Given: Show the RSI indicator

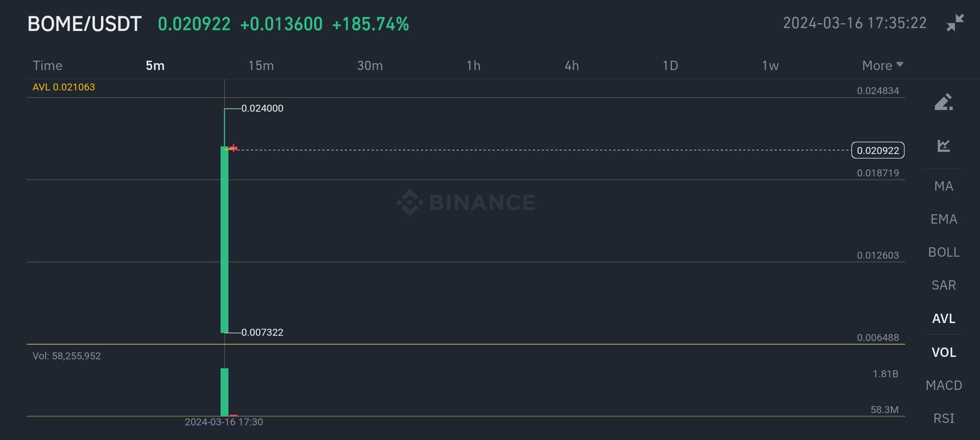Looking at the screenshot, I should pos(944,418).
